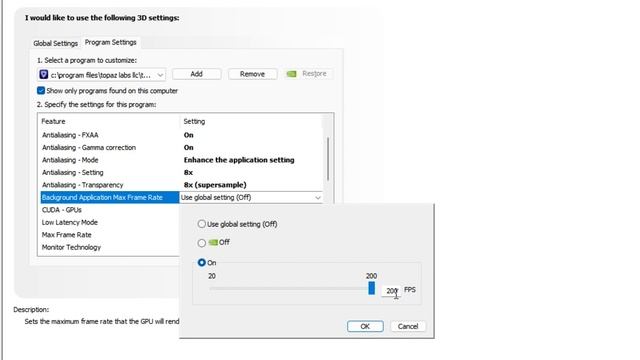Click the FPS value input field
The height and width of the screenshot is (360, 640).
pyautogui.click(x=391, y=291)
